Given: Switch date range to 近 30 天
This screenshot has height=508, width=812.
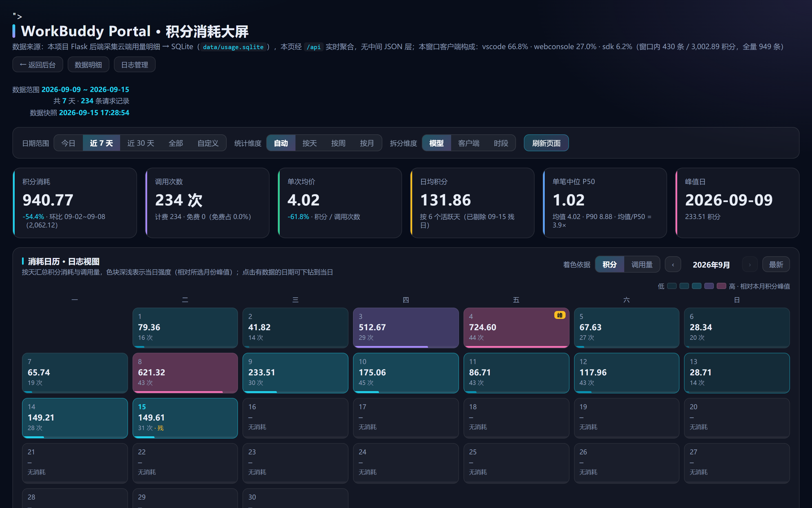Looking at the screenshot, I should pos(141,143).
